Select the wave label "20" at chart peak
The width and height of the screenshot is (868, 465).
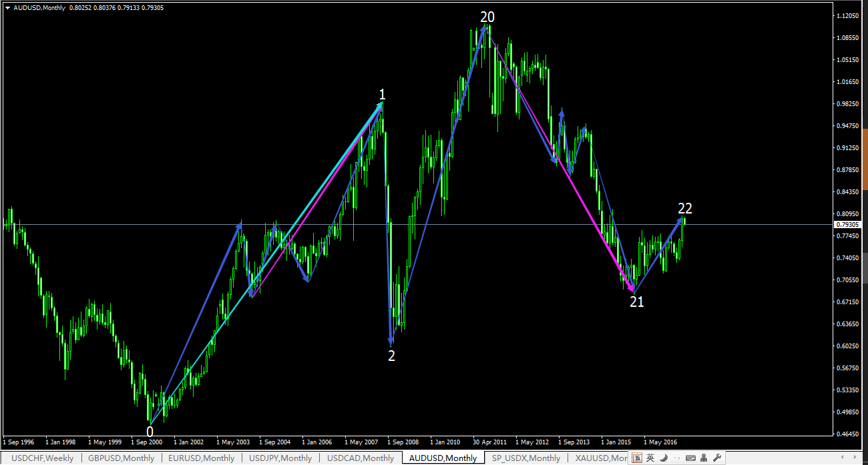click(487, 17)
